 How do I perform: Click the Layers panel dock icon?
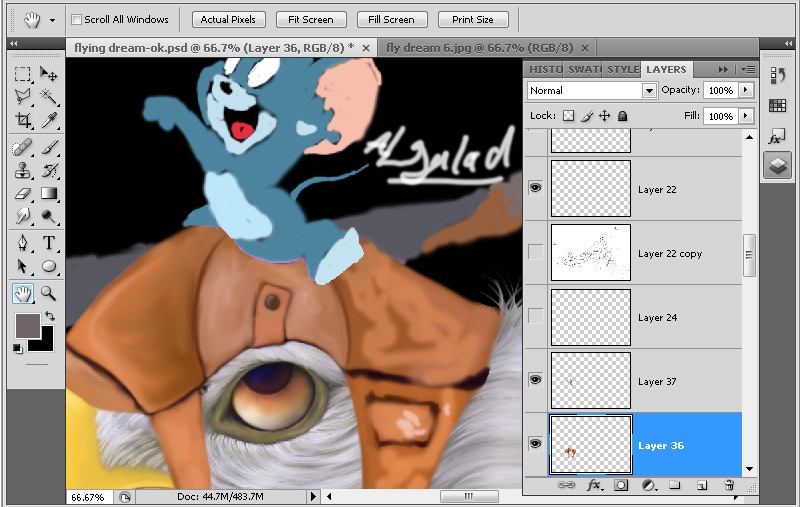[778, 166]
